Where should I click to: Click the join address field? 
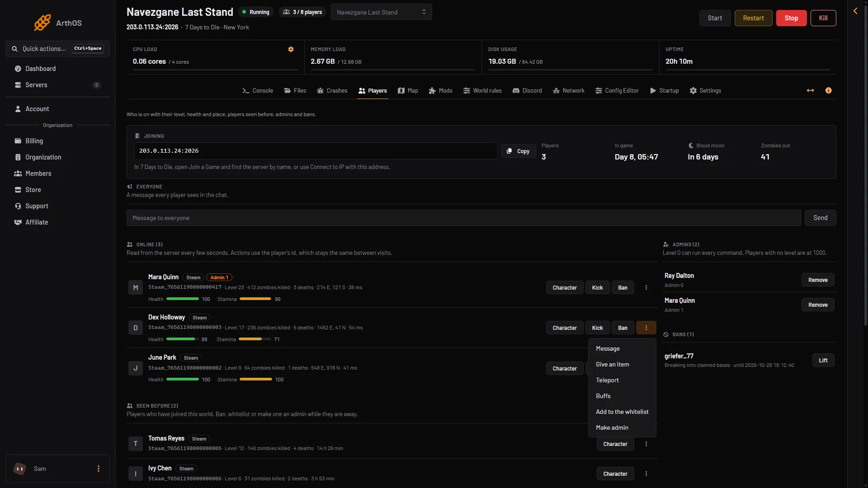pyautogui.click(x=316, y=151)
